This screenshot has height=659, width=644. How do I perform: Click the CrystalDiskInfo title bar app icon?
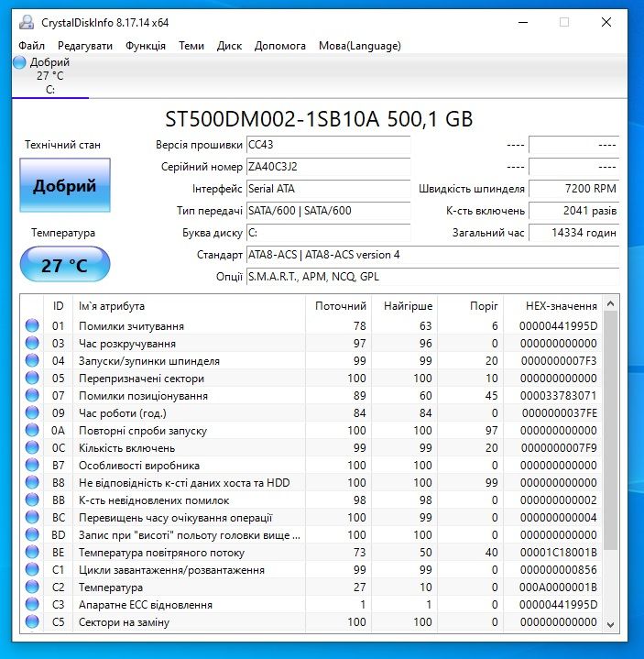[27, 22]
